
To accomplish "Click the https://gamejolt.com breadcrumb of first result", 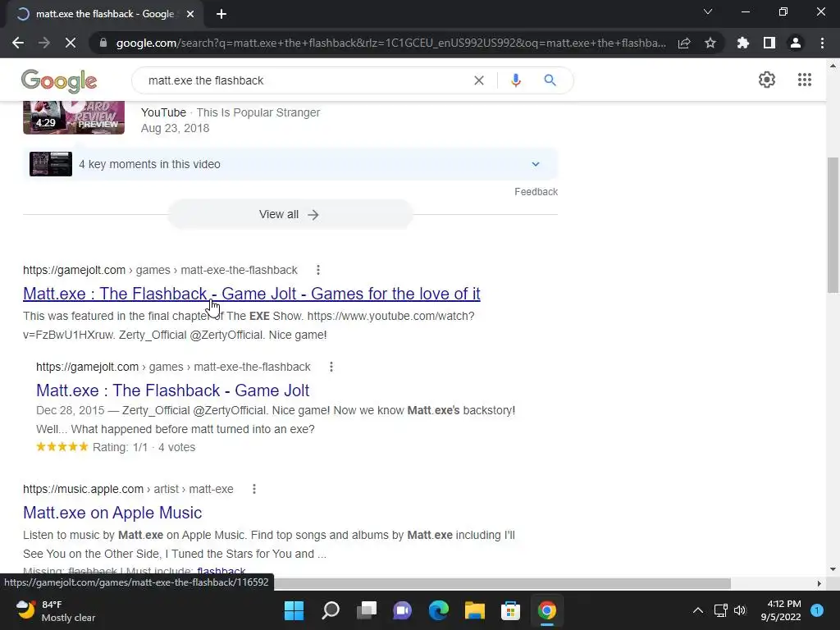I will (74, 270).
